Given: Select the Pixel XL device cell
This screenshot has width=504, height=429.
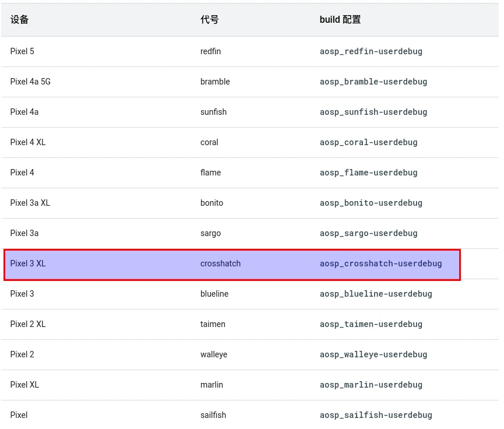Looking at the screenshot, I should 24,385.
